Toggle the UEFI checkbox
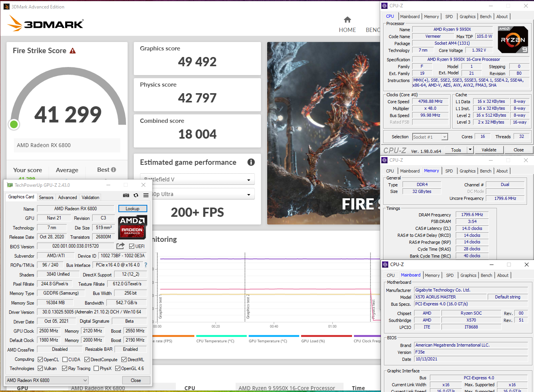Image resolution: width=534 pixels, height=392 pixels. [132, 246]
